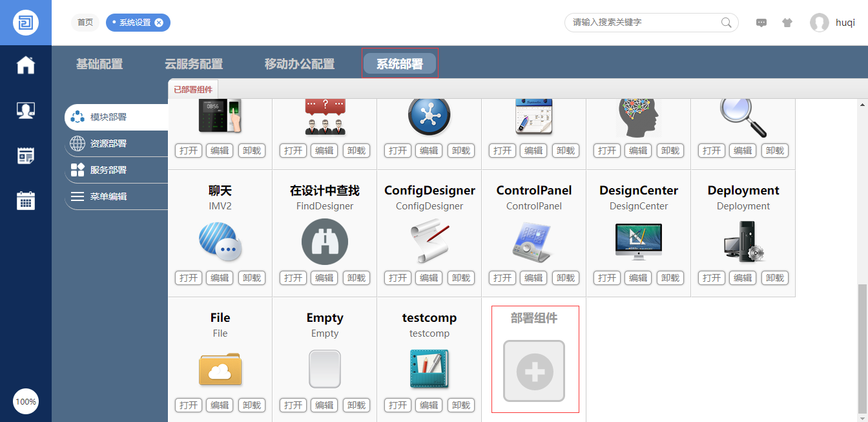
Task: Click 编辑 button under ConfigDesigner
Action: 429,278
